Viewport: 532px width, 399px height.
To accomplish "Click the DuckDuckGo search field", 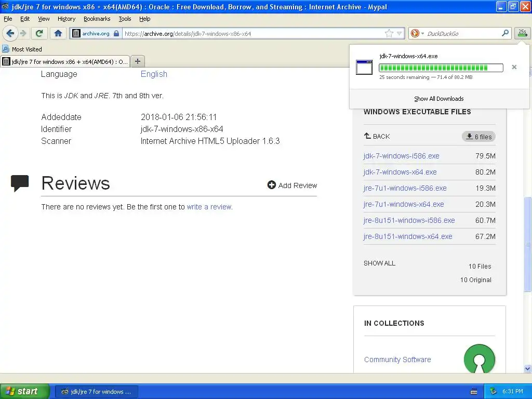I will 463,33.
